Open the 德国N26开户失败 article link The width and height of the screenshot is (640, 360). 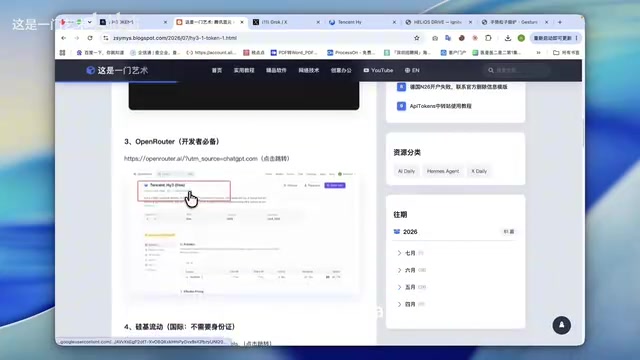[x=458, y=87]
